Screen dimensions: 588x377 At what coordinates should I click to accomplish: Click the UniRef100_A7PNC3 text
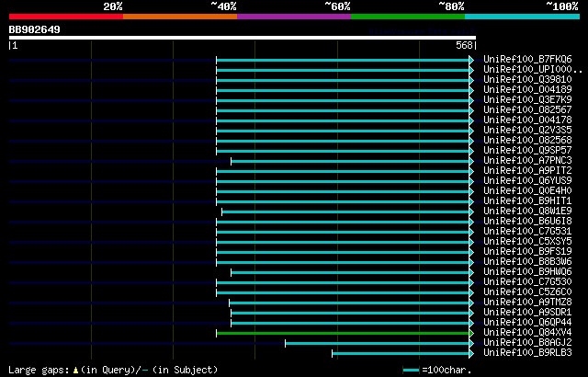click(x=527, y=161)
